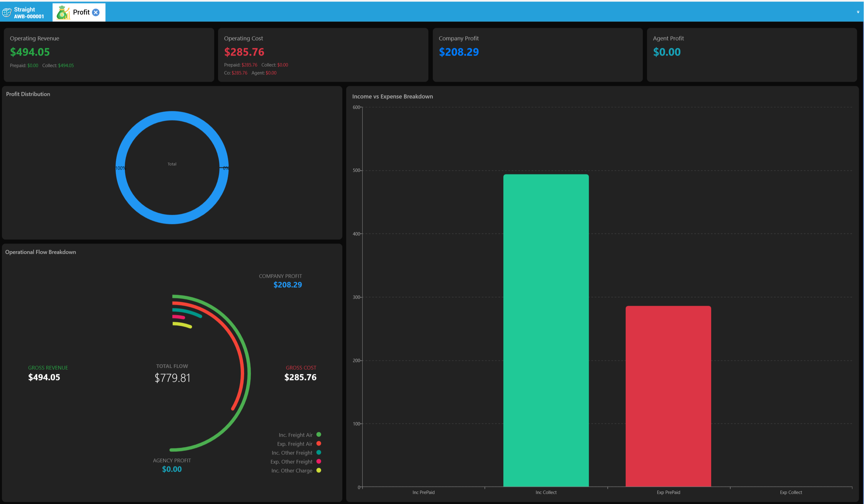The width and height of the screenshot is (864, 504).
Task: Click the Inc. Other Freight legend label
Action: tap(292, 453)
